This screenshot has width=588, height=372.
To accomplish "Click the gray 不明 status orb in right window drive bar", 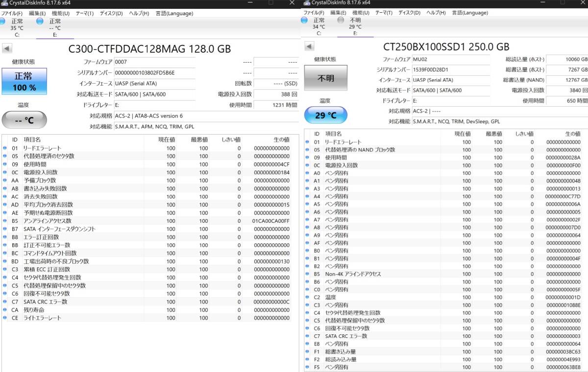I will pyautogui.click(x=341, y=20).
